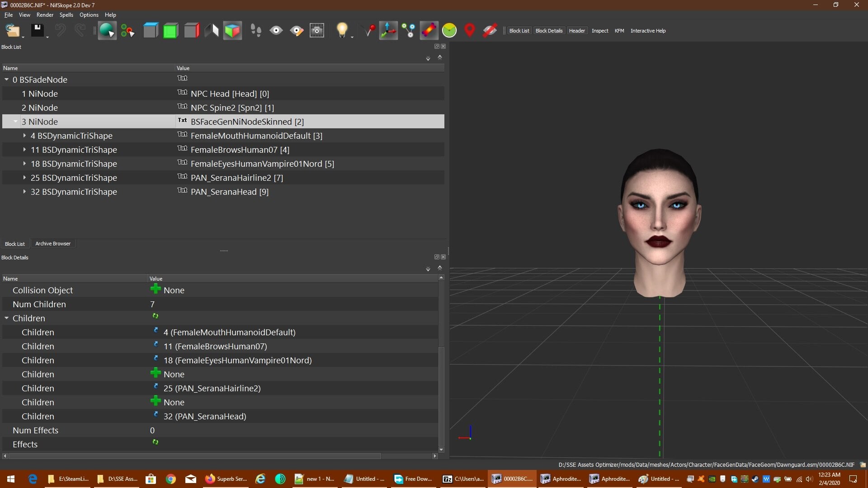Viewport: 868px width, 488px height.
Task: Expand the 4 BSDynamicTriShape tree node
Action: click(24, 136)
